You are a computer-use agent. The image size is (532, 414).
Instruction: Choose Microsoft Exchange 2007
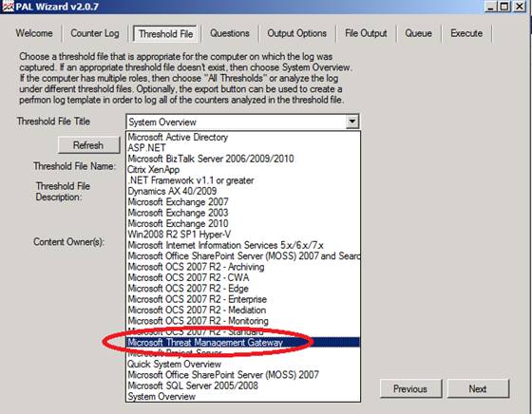click(242, 202)
